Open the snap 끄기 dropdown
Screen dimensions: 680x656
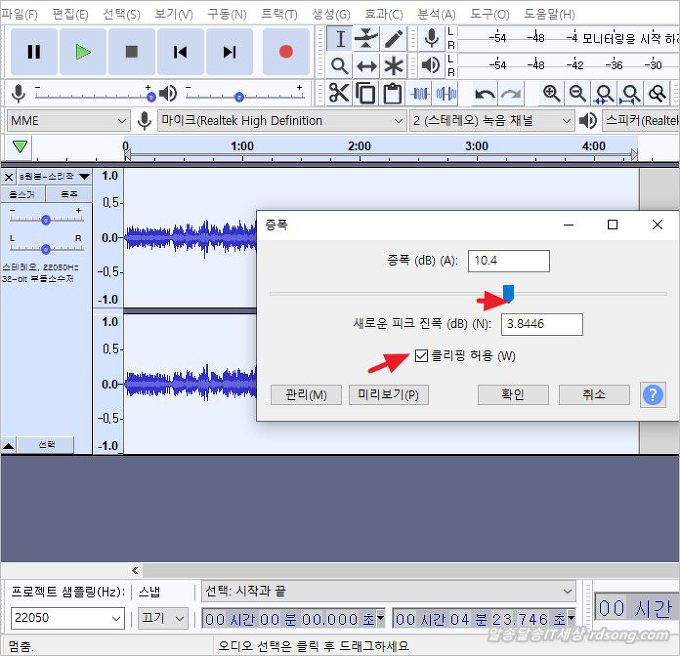point(163,618)
